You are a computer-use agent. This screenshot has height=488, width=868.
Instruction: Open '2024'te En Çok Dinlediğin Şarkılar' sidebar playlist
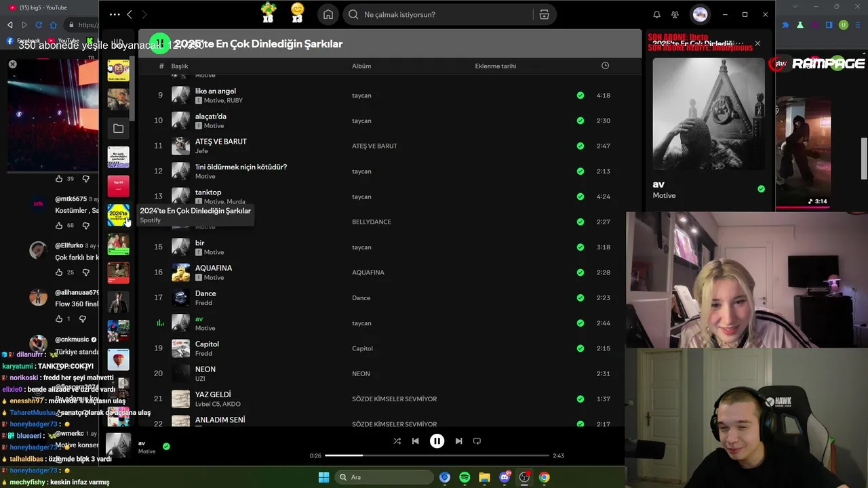pos(118,215)
